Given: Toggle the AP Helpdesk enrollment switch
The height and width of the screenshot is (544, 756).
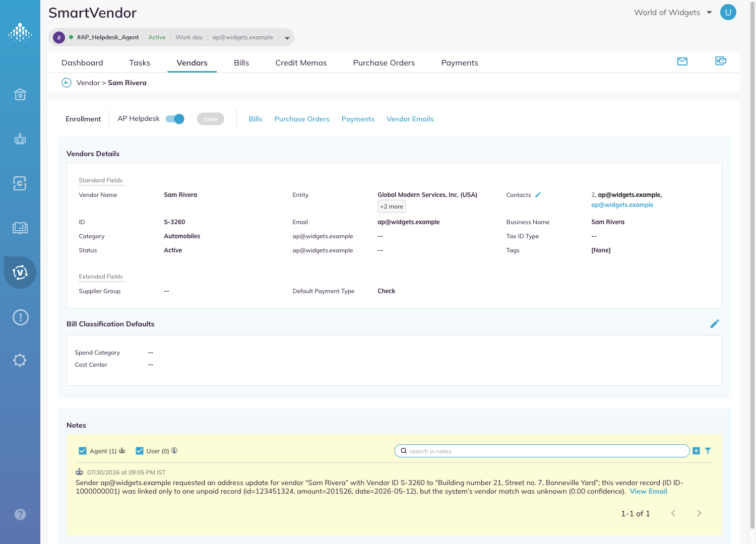Looking at the screenshot, I should pyautogui.click(x=175, y=119).
